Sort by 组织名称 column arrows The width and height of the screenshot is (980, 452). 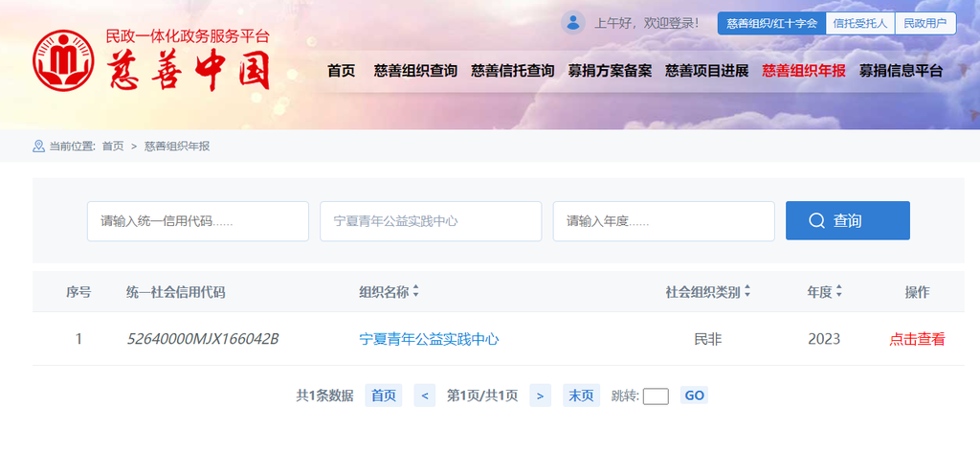pyautogui.click(x=415, y=291)
